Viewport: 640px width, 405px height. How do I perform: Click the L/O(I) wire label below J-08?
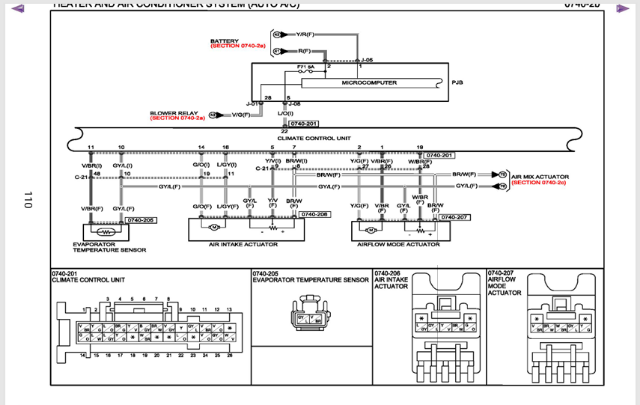point(285,113)
